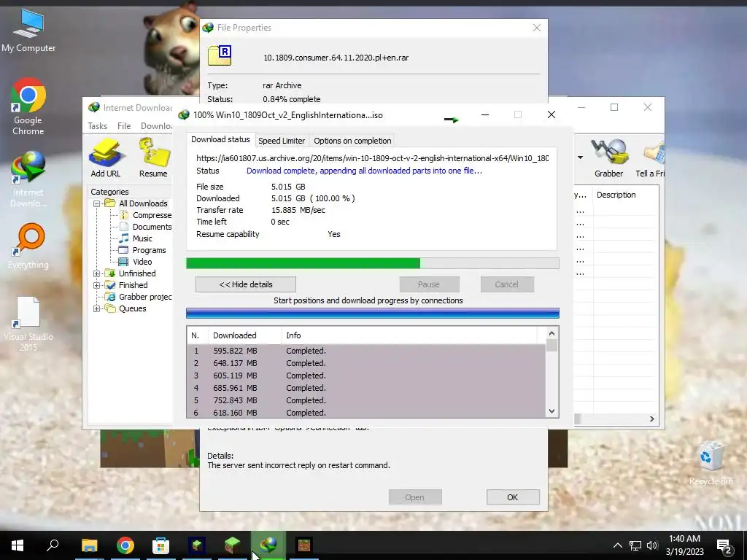Open My Computer desktop icon

pyautogui.click(x=28, y=31)
